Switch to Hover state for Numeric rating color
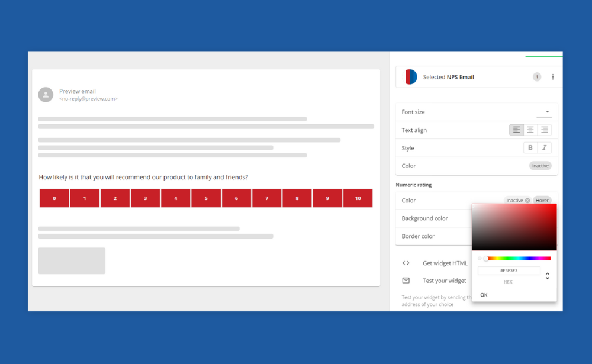592x364 pixels. [542, 200]
